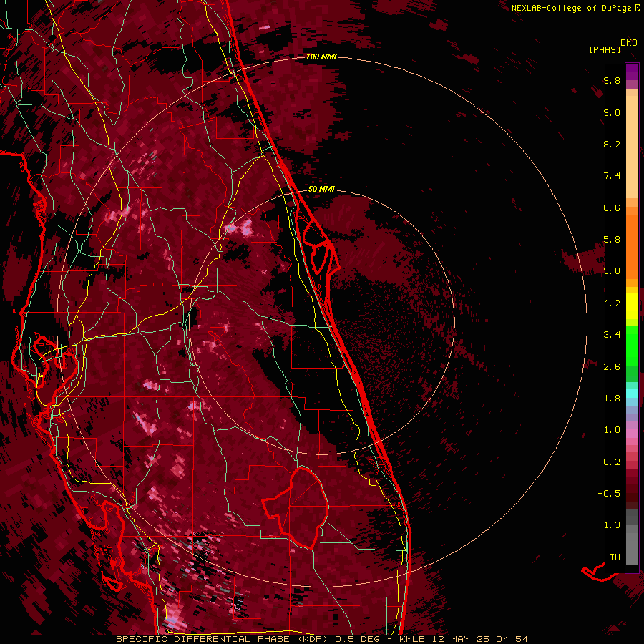Click the [PHAS] label above color bar
Image resolution: width=644 pixels, height=644 pixels.
[605, 49]
